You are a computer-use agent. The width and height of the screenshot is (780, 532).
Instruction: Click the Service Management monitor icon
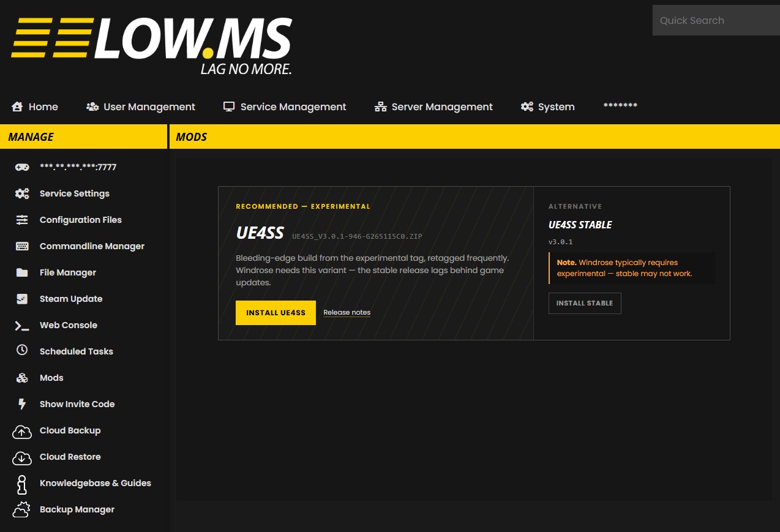pos(229,107)
